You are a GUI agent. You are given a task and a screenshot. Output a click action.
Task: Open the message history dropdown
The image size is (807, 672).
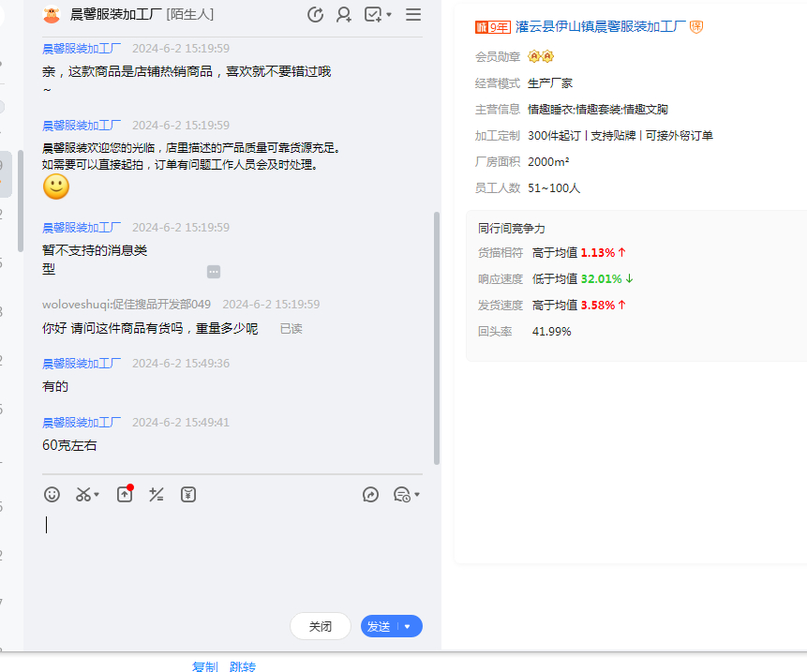(x=406, y=494)
